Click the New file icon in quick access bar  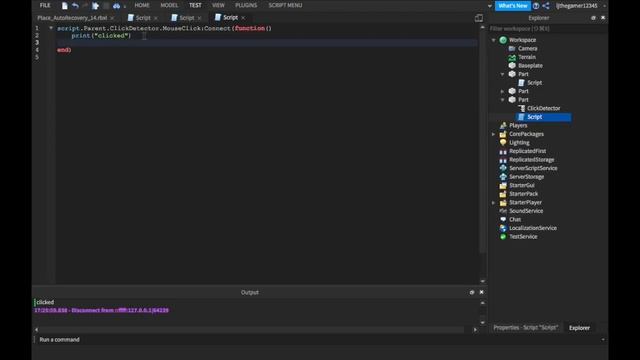[x=64, y=6]
